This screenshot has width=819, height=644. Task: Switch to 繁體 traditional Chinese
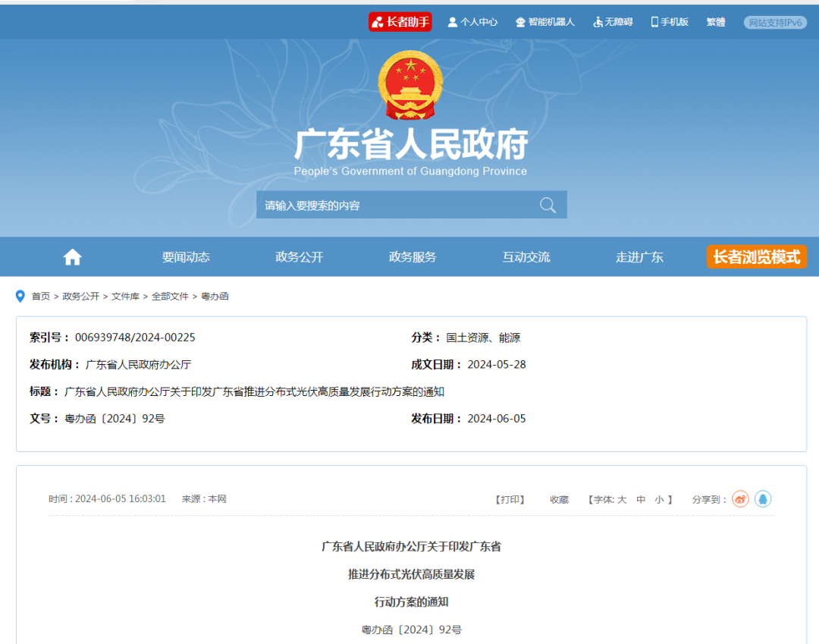click(716, 22)
